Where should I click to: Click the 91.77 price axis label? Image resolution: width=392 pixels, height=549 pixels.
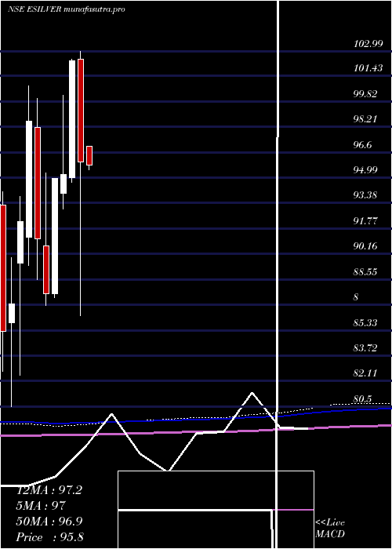(365, 220)
